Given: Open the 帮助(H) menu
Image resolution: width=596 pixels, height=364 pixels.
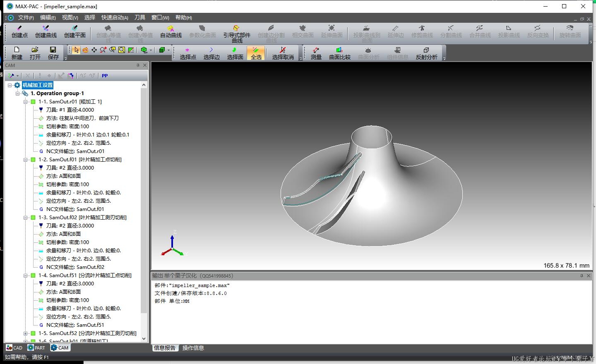Looking at the screenshot, I should click(x=183, y=17).
